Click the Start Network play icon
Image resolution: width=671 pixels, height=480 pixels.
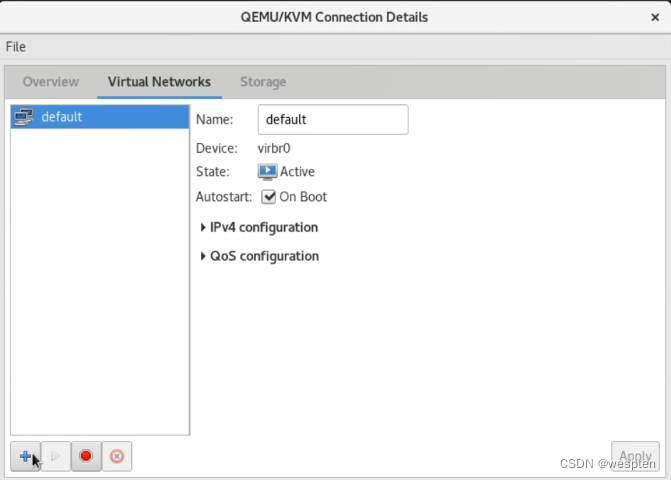tap(56, 456)
